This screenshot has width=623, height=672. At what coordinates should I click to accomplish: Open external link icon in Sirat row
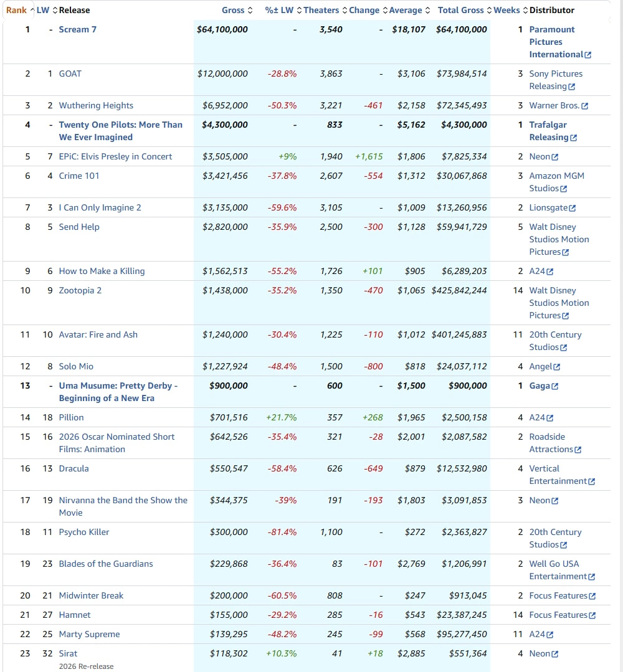[555, 653]
